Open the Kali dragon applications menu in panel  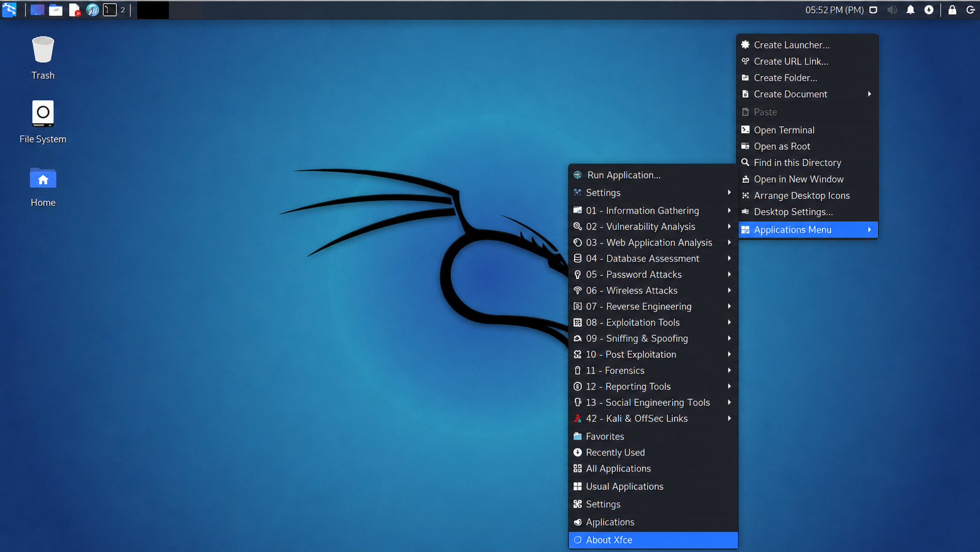click(9, 10)
